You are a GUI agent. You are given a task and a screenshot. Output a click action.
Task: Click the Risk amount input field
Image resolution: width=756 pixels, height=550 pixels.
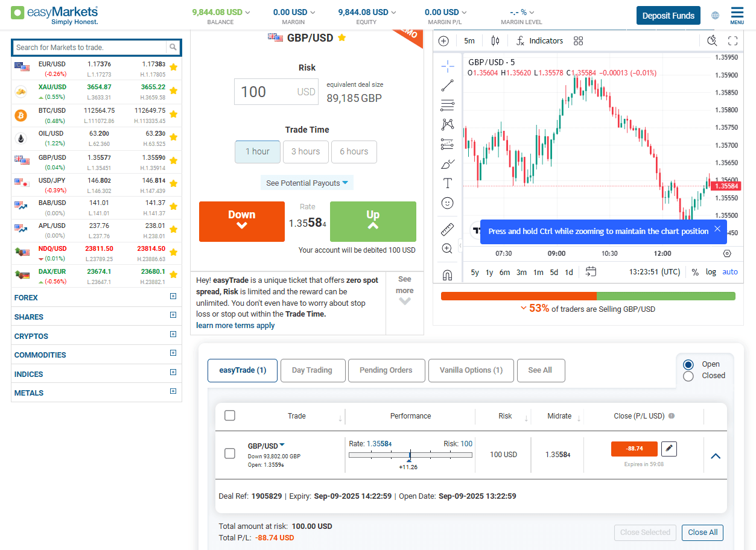coord(276,92)
